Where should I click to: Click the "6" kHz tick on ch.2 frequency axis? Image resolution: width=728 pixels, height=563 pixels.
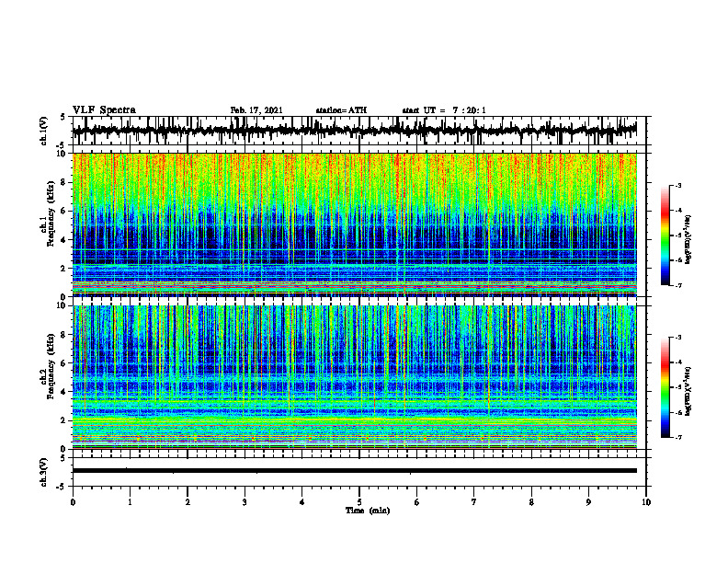(x=64, y=362)
